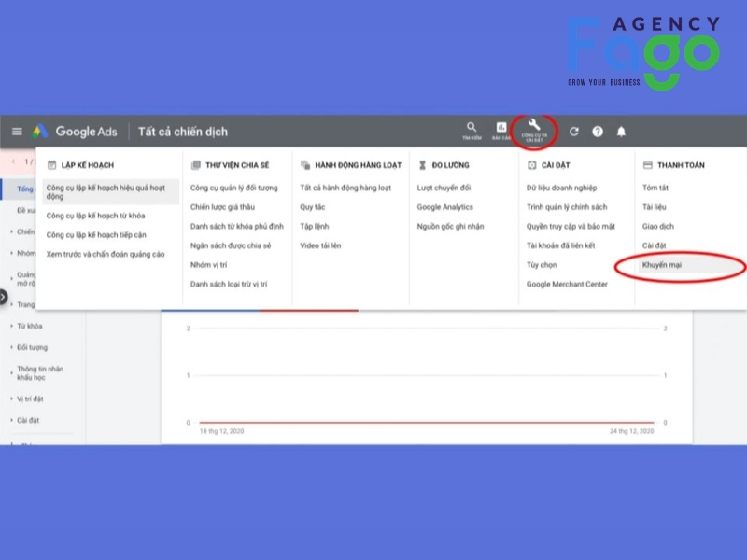This screenshot has height=560, width=747.
Task: Expand the side panel arrow button
Action: 3,297
